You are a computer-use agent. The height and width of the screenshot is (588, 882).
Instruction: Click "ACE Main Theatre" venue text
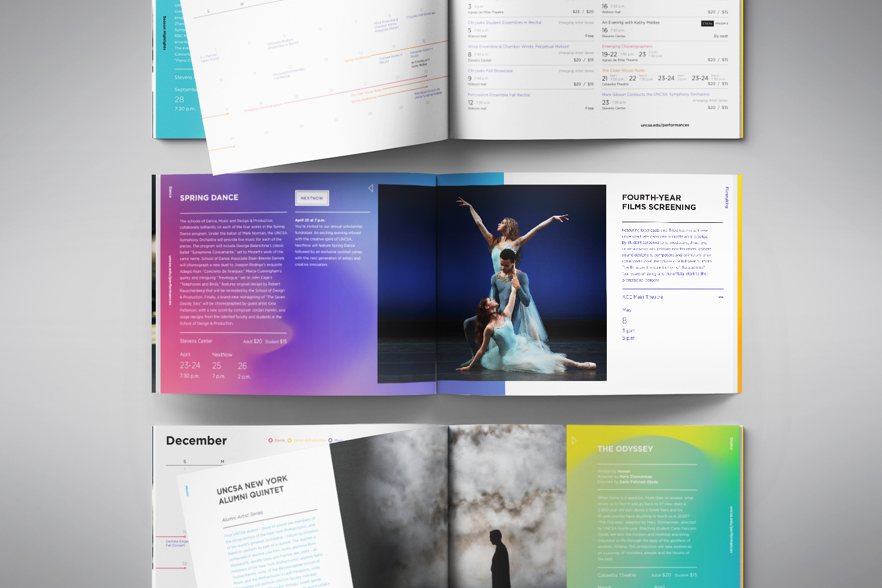click(x=642, y=297)
